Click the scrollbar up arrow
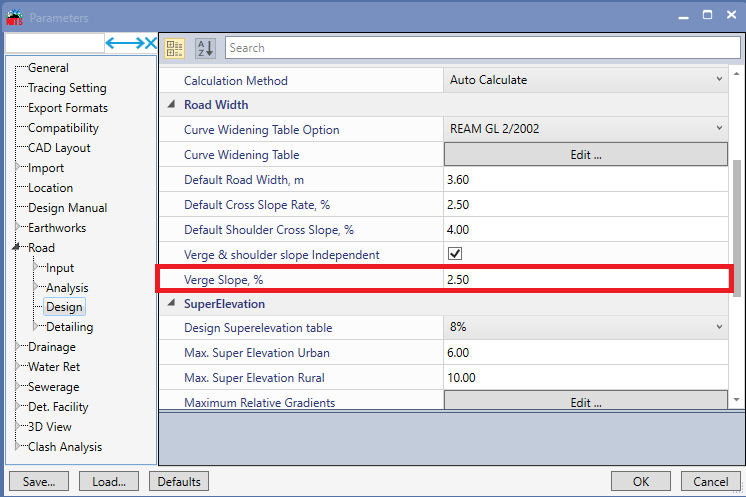The height and width of the screenshot is (497, 746). [736, 74]
